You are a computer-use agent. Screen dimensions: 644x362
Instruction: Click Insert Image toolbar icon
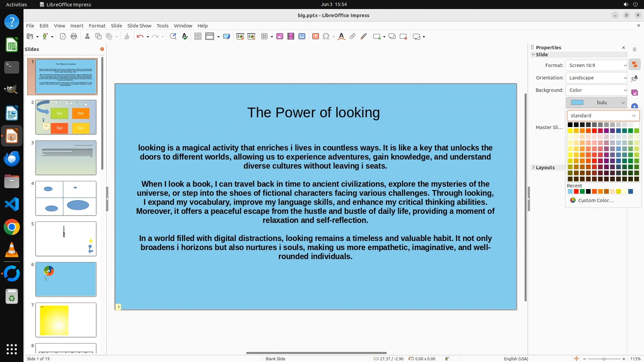280,37
